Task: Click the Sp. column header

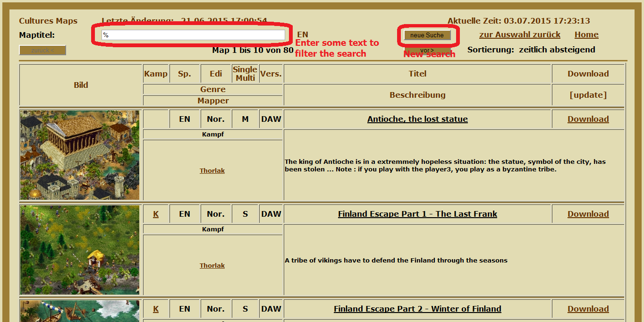Action: pyautogui.click(x=185, y=74)
